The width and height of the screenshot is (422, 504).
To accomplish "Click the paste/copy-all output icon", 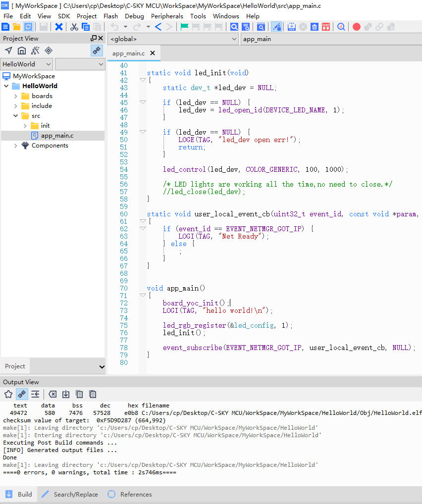I will (93, 394).
